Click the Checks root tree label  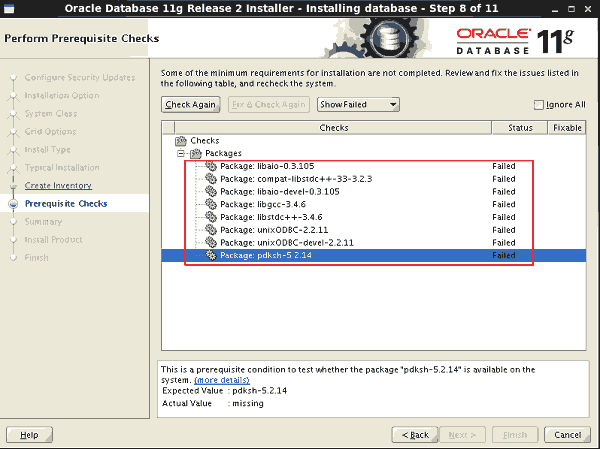tap(205, 141)
